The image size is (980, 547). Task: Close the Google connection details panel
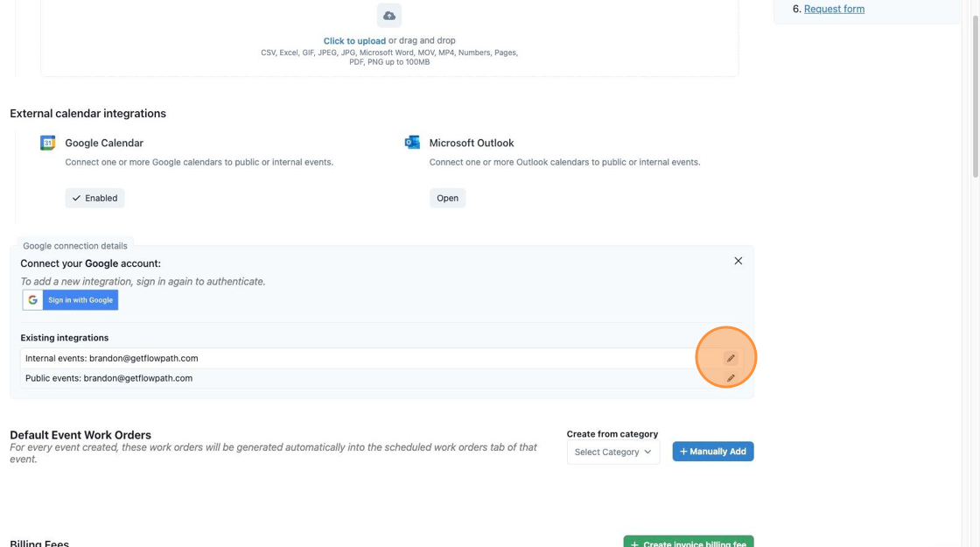pyautogui.click(x=738, y=261)
